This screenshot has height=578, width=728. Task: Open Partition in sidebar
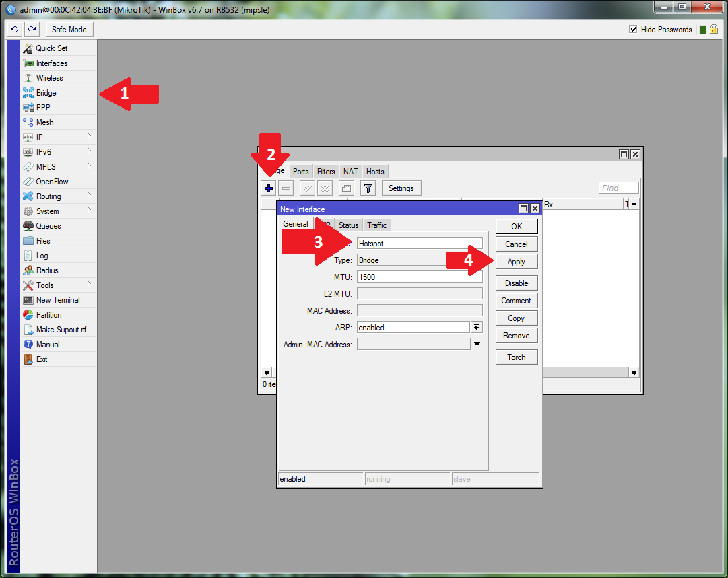point(59,315)
